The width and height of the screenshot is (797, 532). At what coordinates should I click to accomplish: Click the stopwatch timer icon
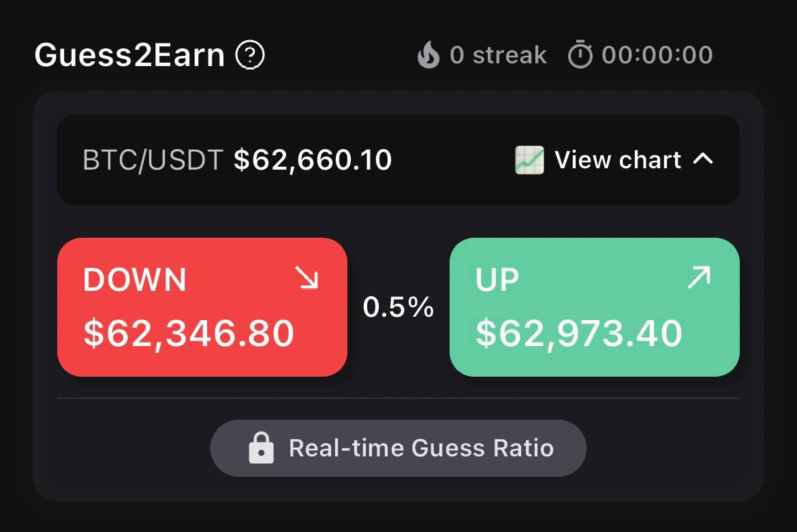(580, 55)
